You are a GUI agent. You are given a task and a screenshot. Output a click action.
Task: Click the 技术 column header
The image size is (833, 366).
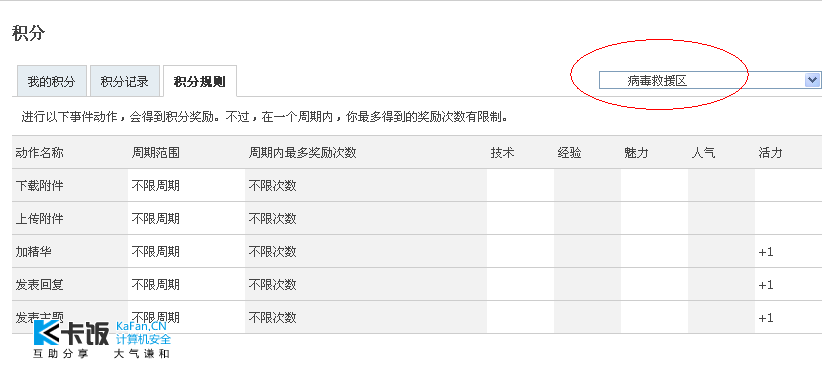click(x=502, y=153)
